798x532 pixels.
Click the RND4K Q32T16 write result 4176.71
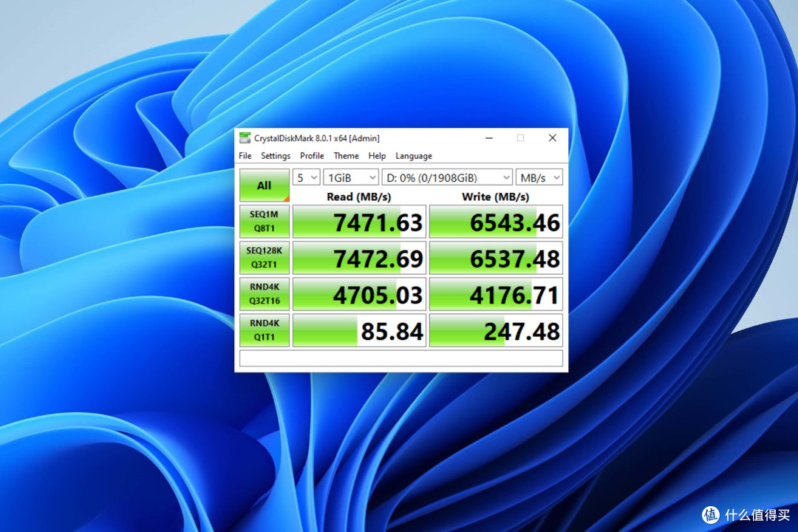tap(497, 294)
